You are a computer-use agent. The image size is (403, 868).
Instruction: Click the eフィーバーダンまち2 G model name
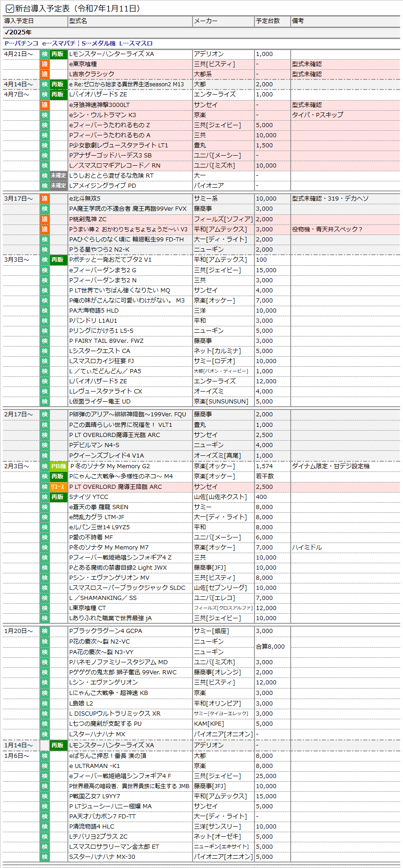tap(103, 270)
